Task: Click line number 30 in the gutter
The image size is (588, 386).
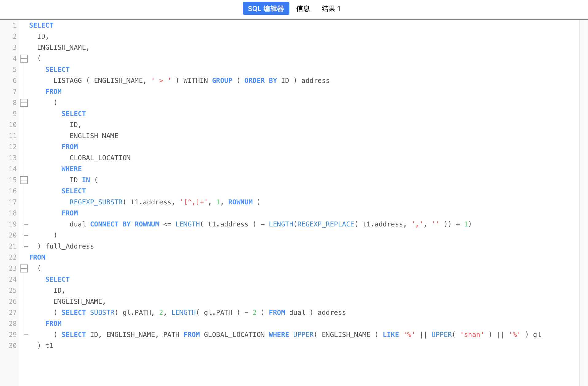Action: click(x=13, y=345)
